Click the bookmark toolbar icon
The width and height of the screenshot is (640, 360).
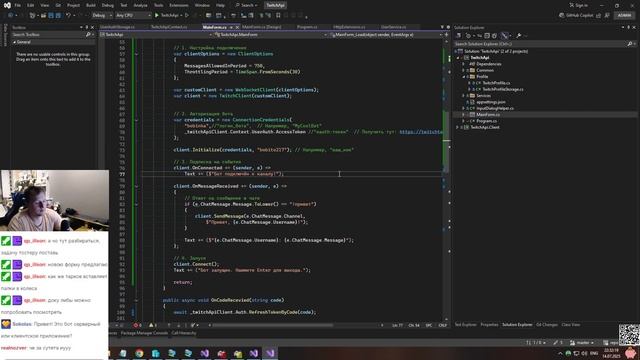[278, 16]
